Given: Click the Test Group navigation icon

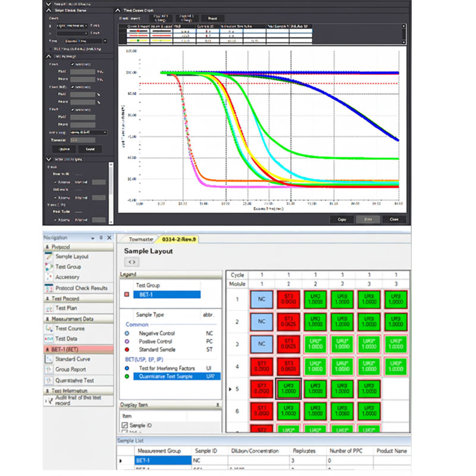Looking at the screenshot, I should pyautogui.click(x=49, y=267).
